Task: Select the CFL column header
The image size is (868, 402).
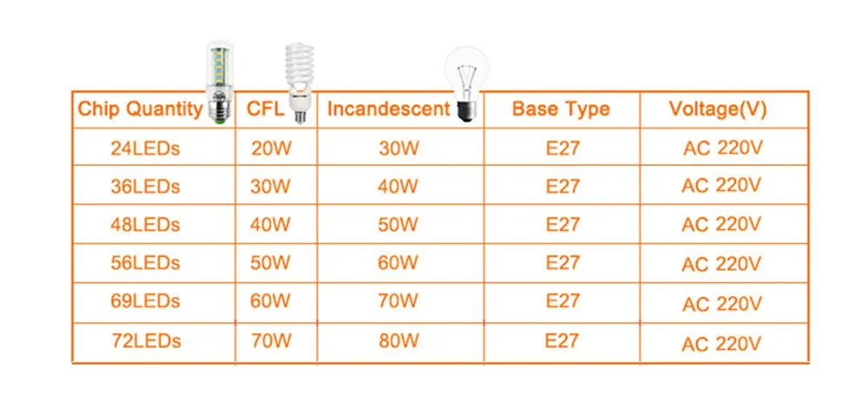Action: [266, 109]
